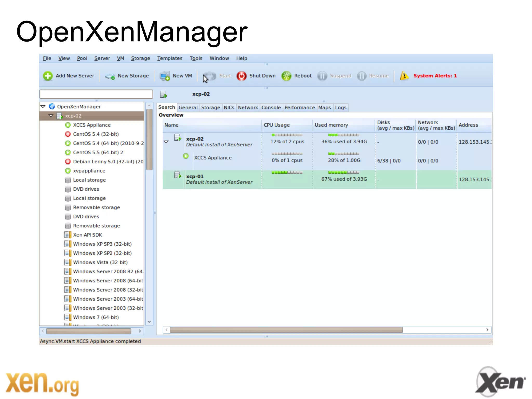This screenshot has height=399, width=532.
Task: Click the green Reboot icon
Action: coord(286,76)
